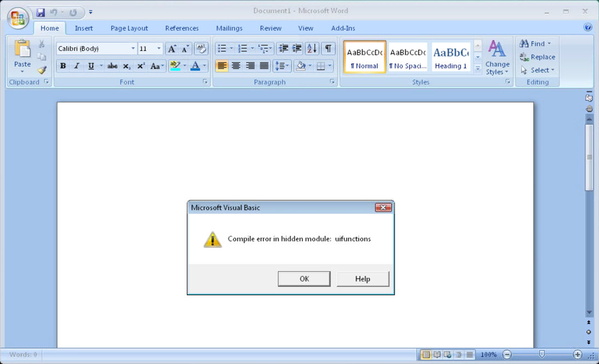Viewport: 599px width, 364px height.
Task: Open the Select menu in Editing
Action: (537, 70)
